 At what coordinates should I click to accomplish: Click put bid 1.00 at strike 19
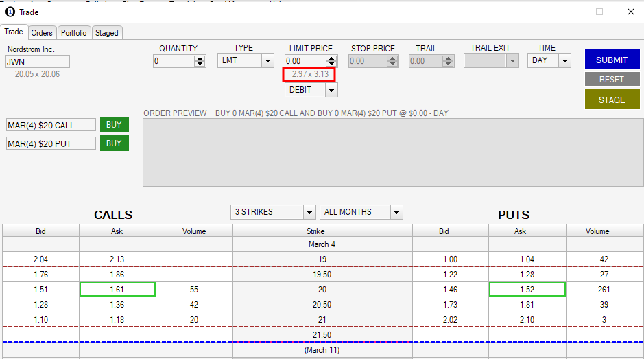(x=450, y=259)
